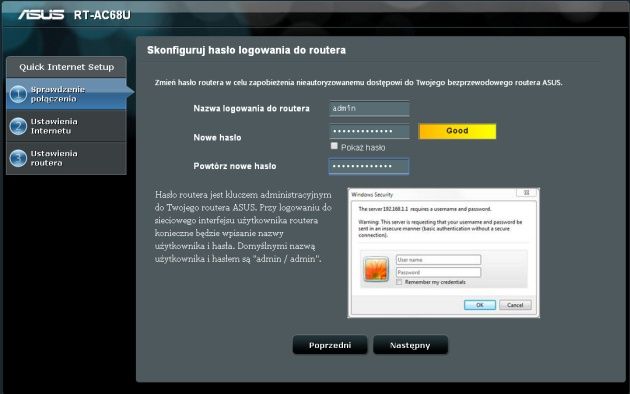Click the Poprzedni button

pos(330,345)
